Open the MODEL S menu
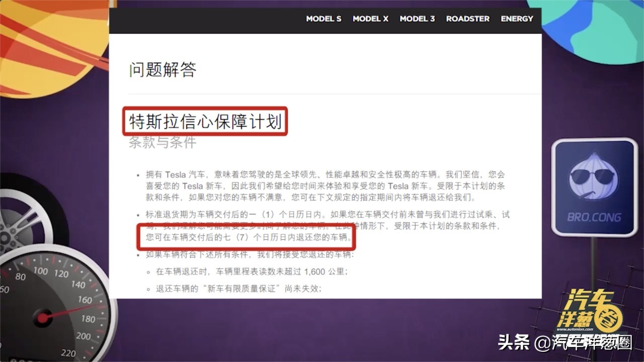Screen dimensions: 644x362 coord(323,19)
